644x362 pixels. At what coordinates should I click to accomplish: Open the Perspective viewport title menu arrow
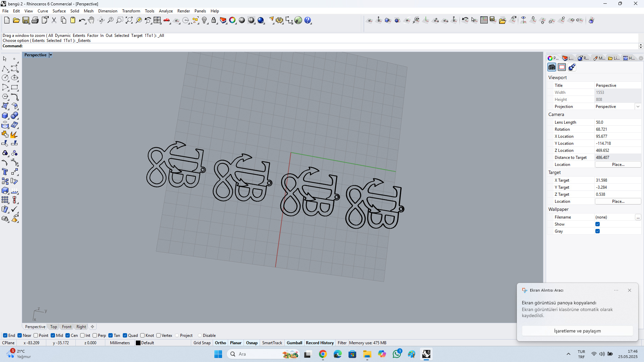pos(51,55)
